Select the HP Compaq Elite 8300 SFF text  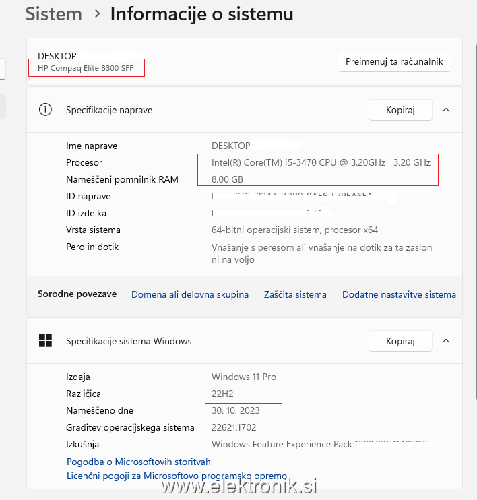pyautogui.click(x=85, y=68)
